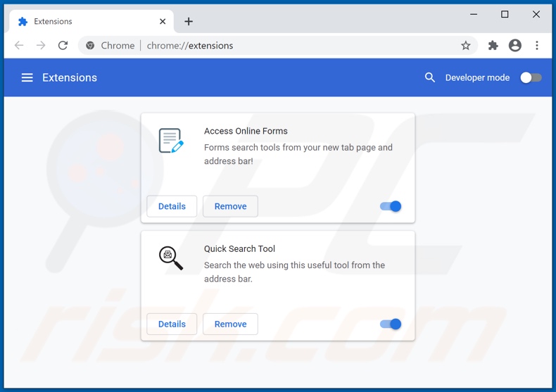
Task: Focus the chrome://extensions address bar
Action: tap(277, 45)
